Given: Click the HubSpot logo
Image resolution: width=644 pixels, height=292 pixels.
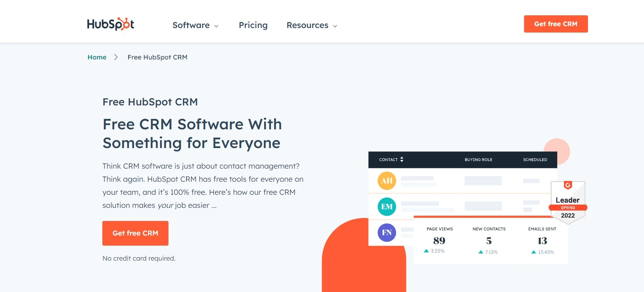Looking at the screenshot, I should coord(111,24).
